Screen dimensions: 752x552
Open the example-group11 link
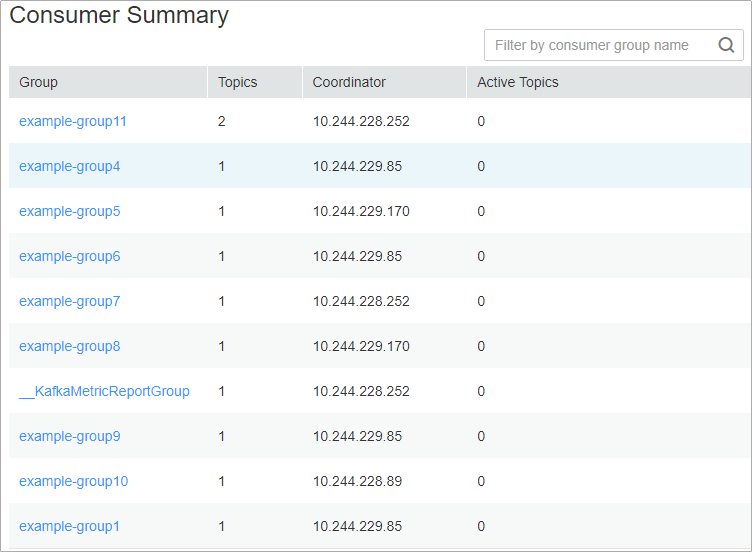[x=73, y=121]
